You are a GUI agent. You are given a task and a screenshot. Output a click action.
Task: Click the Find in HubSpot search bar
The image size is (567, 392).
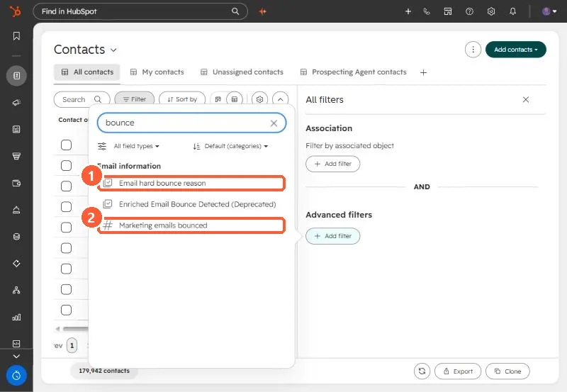[x=140, y=11]
